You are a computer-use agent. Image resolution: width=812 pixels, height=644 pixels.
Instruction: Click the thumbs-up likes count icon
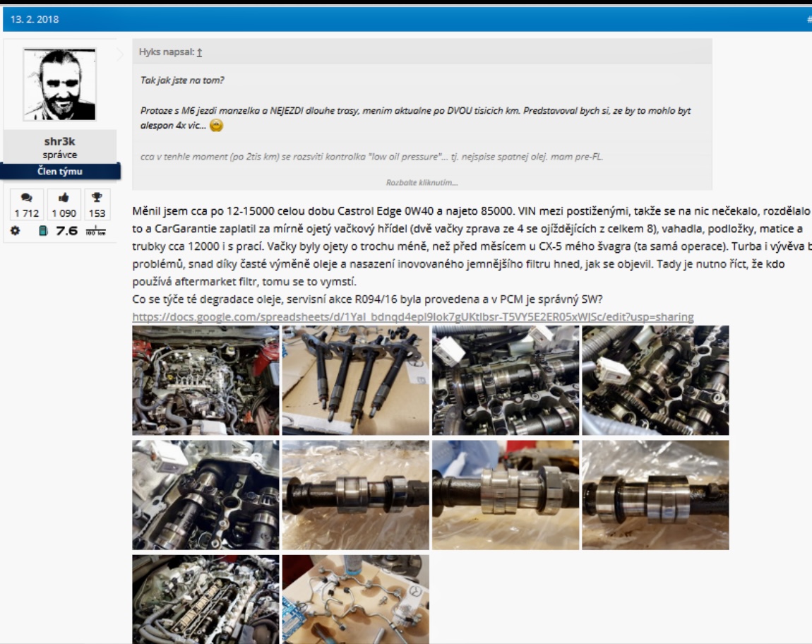(x=64, y=198)
